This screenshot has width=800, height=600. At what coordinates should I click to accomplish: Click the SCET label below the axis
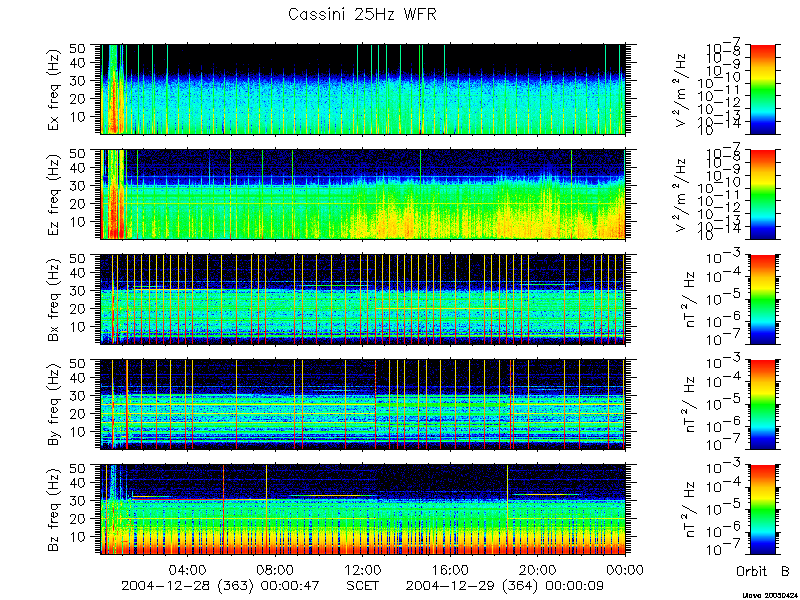(x=363, y=585)
